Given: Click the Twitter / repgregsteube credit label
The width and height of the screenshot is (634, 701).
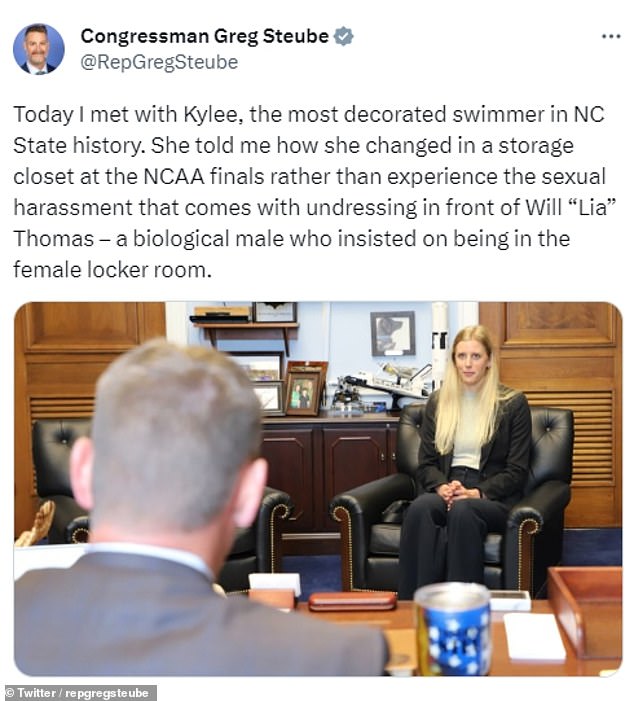Looking at the screenshot, I should coord(78,693).
